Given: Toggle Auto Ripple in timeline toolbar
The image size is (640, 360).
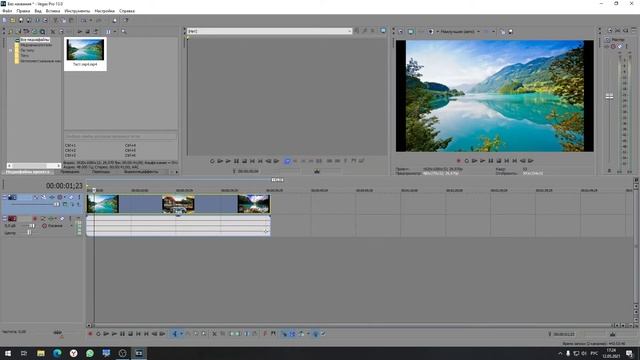Looking at the screenshot, I should (x=301, y=334).
